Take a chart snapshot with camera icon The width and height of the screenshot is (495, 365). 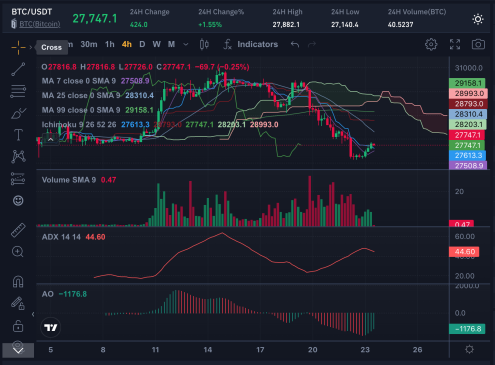pyautogui.click(x=478, y=44)
